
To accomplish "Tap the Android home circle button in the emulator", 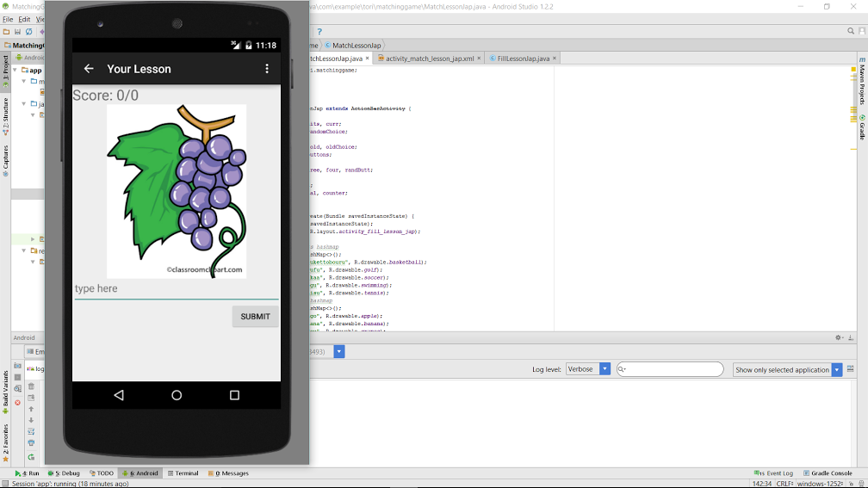I will pyautogui.click(x=177, y=395).
